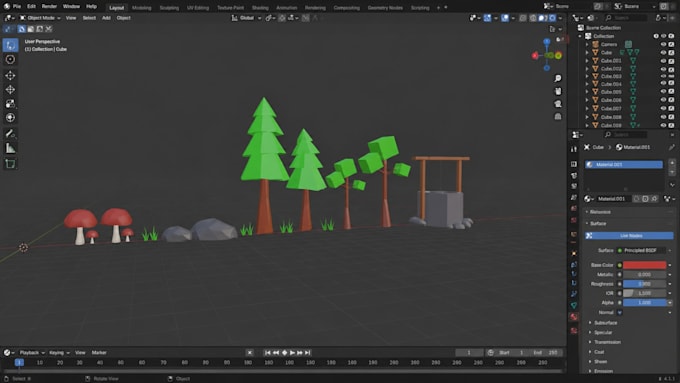The width and height of the screenshot is (680, 383).
Task: Select the Cursor tool in viewport toolbar
Action: pos(10,59)
